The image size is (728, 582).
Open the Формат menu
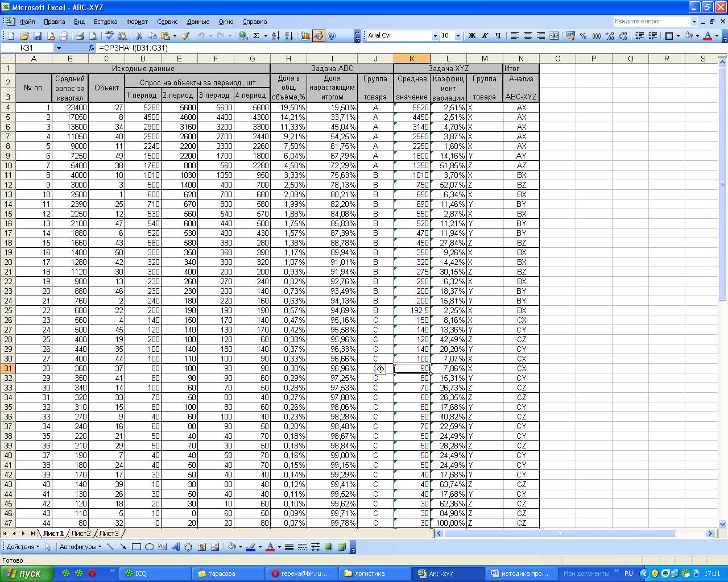click(x=136, y=22)
